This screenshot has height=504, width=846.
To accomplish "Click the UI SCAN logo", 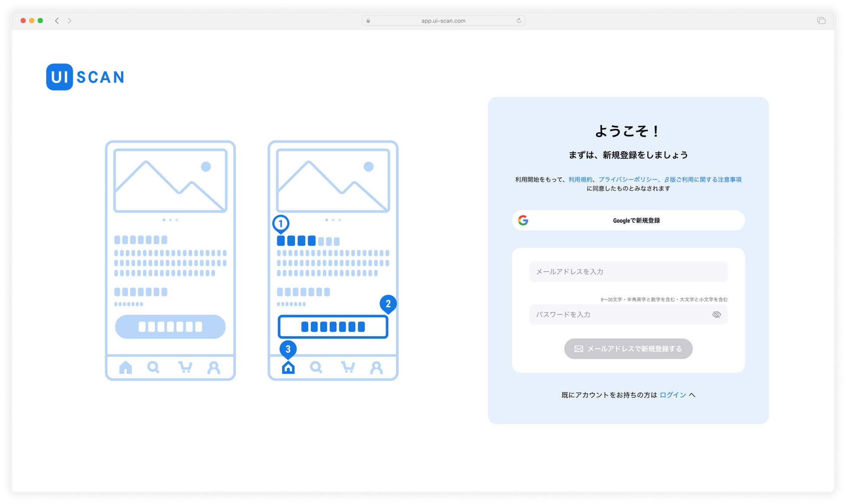I will 85,77.
